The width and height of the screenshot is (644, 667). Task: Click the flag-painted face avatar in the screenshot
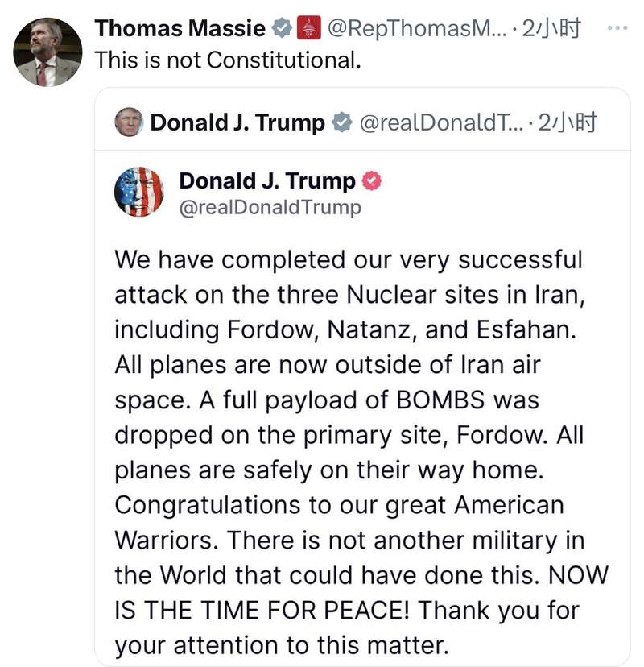coord(138,192)
